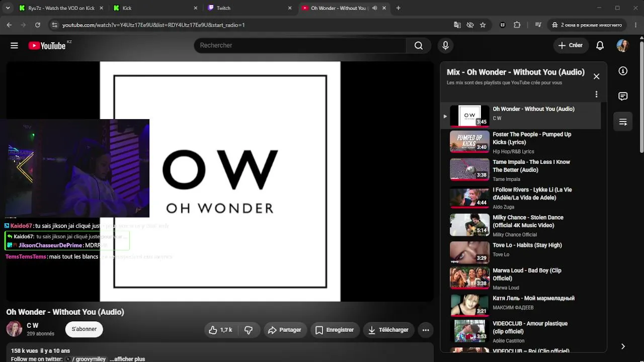Switch to the Ryu7z Kick VOD tab
The image size is (644, 362).
[61, 8]
